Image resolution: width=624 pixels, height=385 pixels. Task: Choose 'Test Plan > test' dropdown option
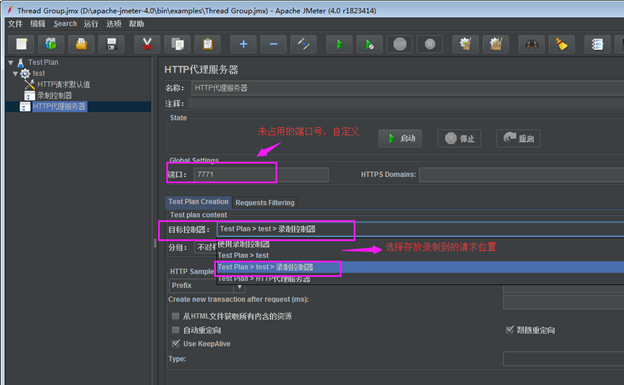tap(420, 255)
